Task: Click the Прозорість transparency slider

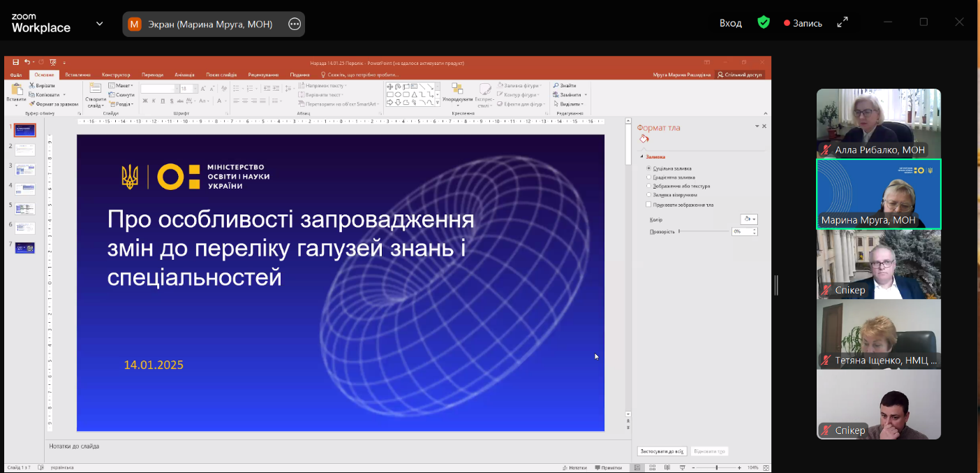Action: (703, 231)
